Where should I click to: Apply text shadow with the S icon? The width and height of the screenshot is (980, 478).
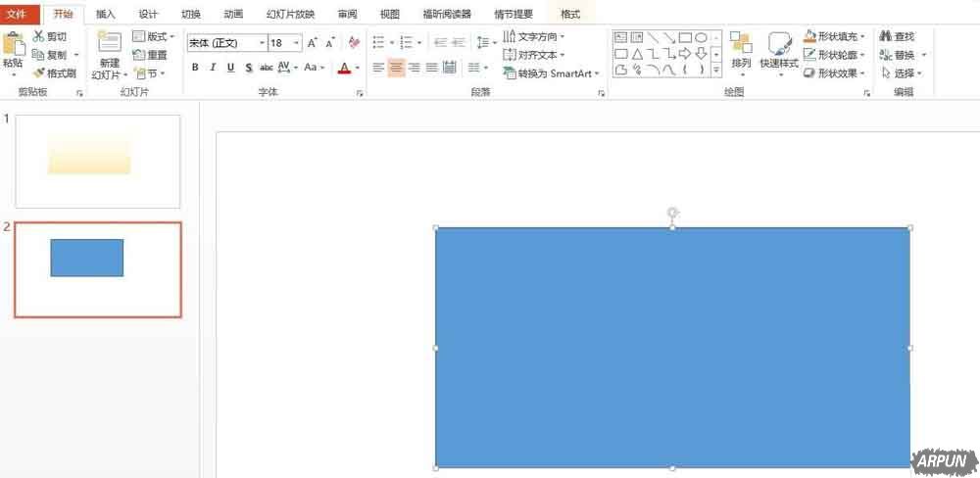[x=249, y=68]
